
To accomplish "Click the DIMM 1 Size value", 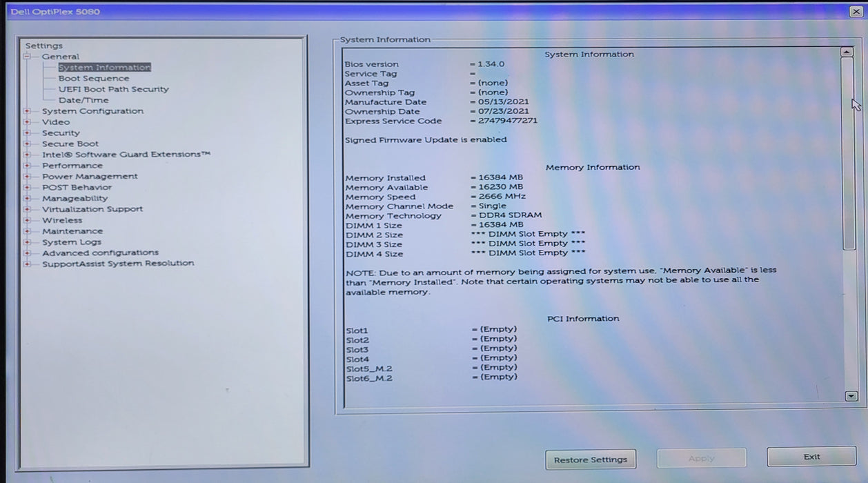I will 501,224.
